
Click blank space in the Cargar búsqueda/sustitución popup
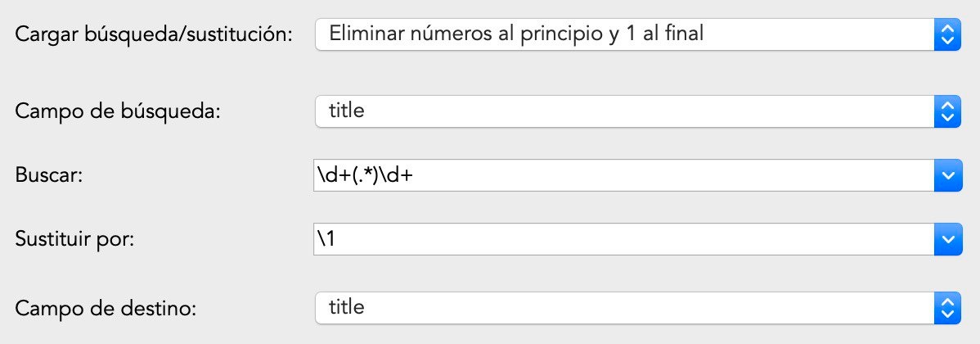(x=818, y=34)
